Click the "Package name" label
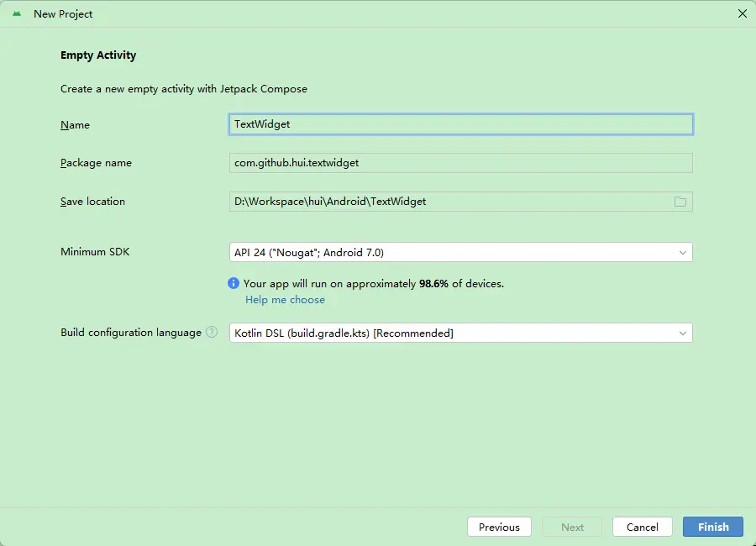The width and height of the screenshot is (756, 546). (x=96, y=163)
